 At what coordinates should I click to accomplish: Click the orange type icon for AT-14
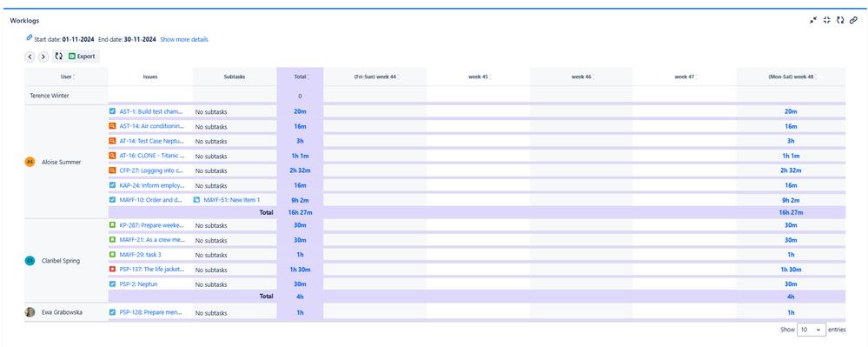[x=112, y=141]
